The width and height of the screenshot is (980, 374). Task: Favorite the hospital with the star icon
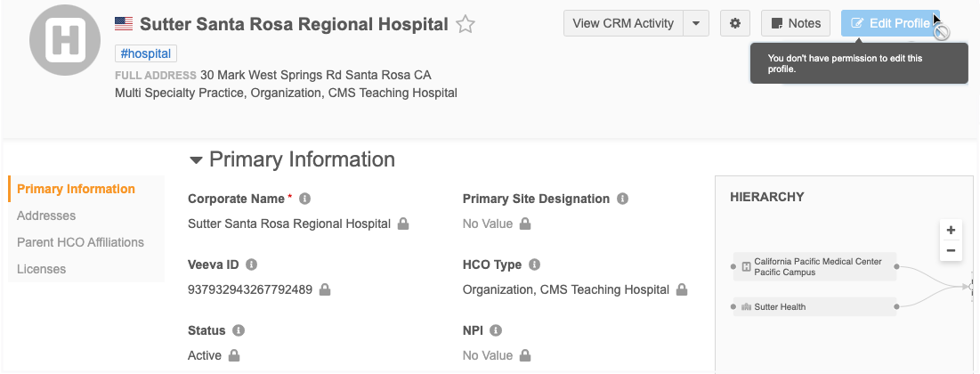pos(465,25)
